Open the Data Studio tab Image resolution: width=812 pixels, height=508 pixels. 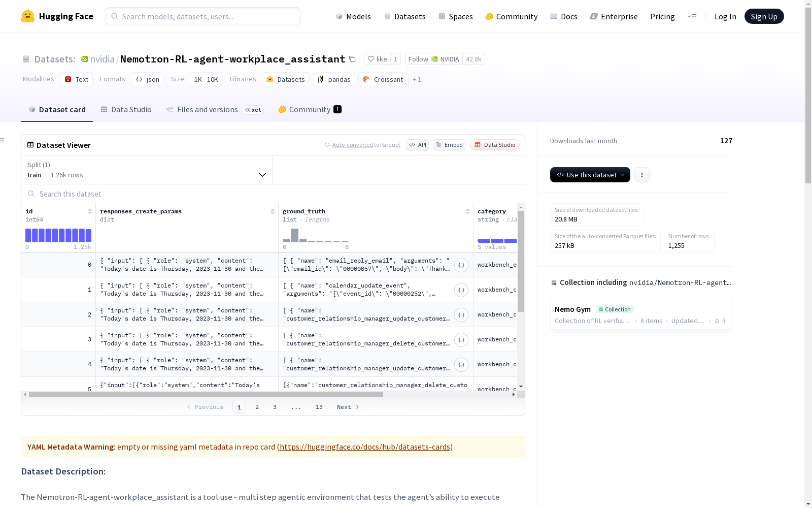[126, 110]
